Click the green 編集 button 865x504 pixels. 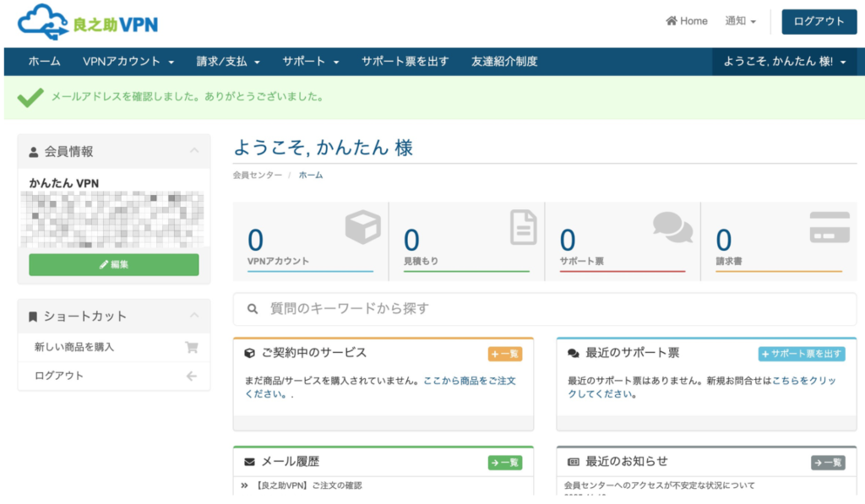114,264
